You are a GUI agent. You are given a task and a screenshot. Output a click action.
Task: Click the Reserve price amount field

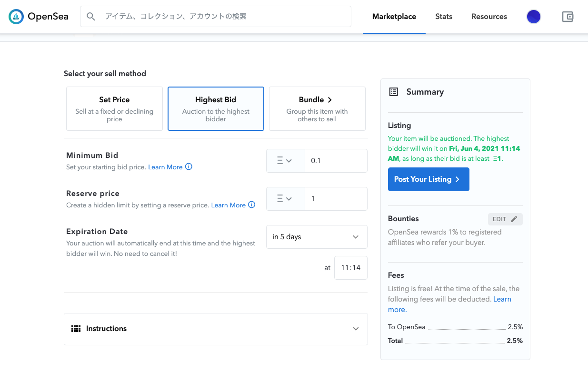336,199
